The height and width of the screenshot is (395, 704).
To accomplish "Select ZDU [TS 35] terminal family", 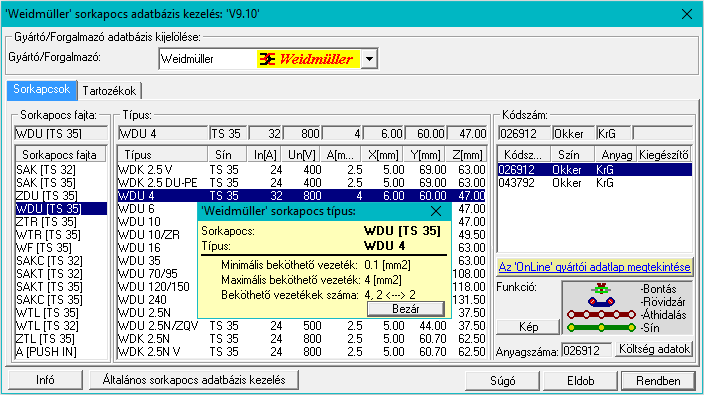I will click(61, 196).
